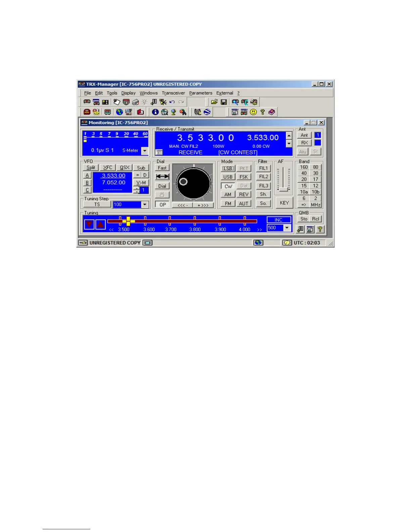This screenshot has width=411, height=532.
Task: Click the first transceiver icon in top toolbar
Action: tap(87, 102)
